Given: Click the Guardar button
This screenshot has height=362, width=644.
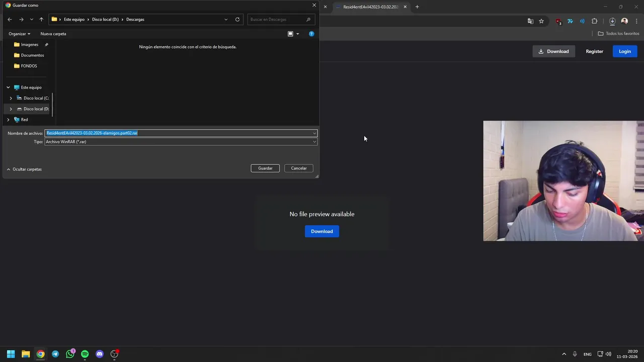Looking at the screenshot, I should tap(265, 168).
